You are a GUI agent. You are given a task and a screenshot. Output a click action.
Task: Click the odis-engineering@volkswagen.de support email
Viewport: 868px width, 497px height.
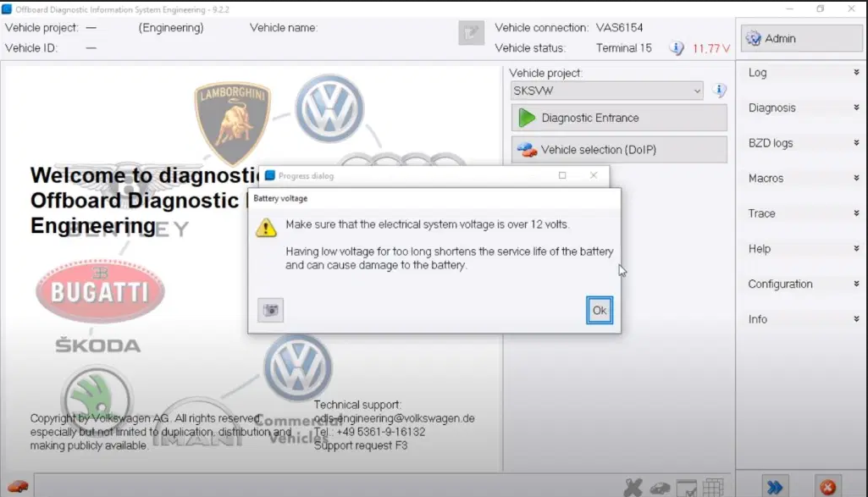(x=394, y=418)
